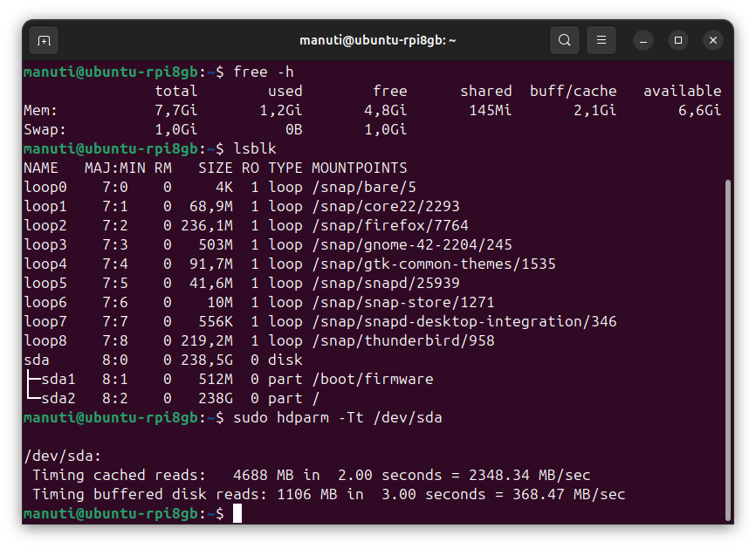Click mountpoint /snap/firefox/7764
The image size is (756, 549).
tap(390, 226)
